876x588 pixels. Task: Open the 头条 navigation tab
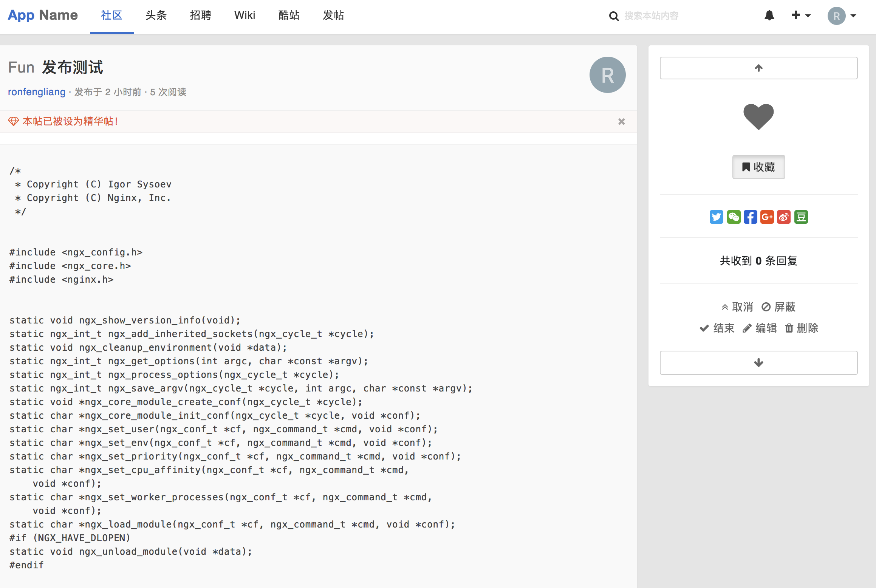156,15
